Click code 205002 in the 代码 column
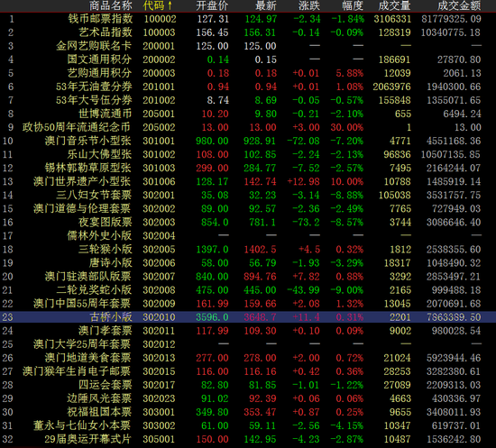The image size is (496, 448). point(159,128)
